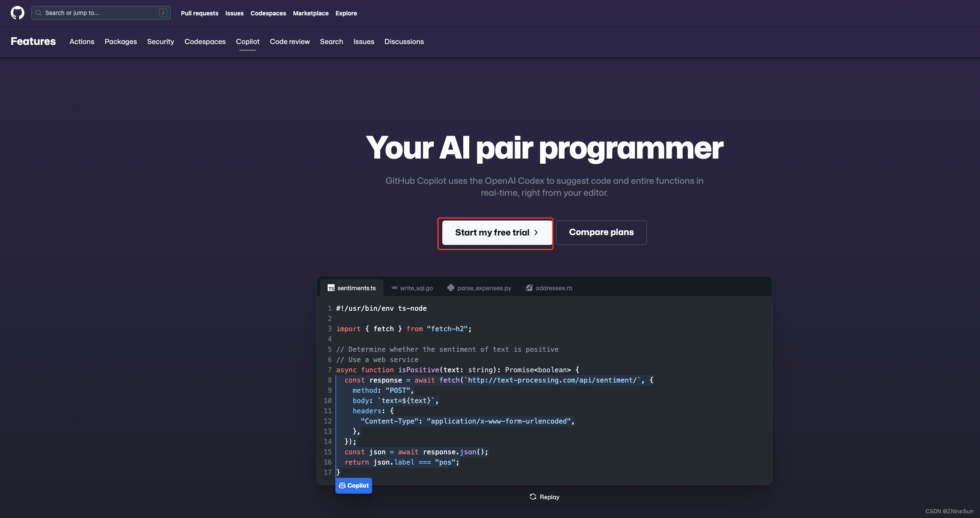Click the Copilot icon in the badge
Image resolution: width=980 pixels, height=518 pixels.
tap(342, 486)
